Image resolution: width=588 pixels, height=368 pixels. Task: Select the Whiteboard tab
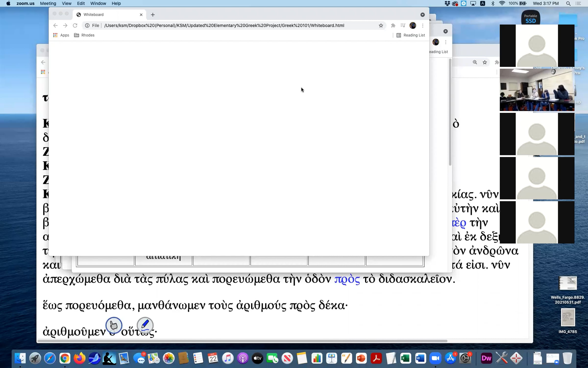(110, 15)
